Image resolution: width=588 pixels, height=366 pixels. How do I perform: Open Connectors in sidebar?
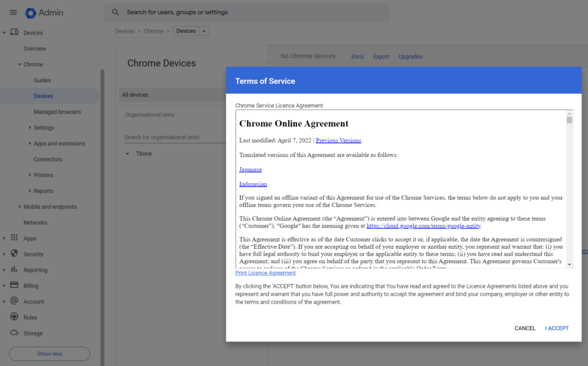48,159
